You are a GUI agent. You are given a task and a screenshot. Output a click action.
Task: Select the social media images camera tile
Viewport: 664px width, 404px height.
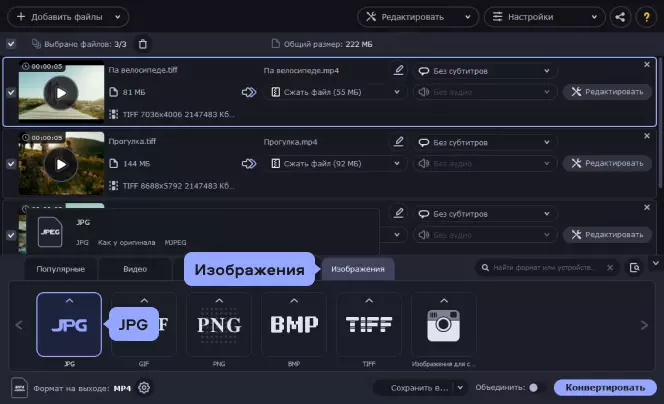443,324
